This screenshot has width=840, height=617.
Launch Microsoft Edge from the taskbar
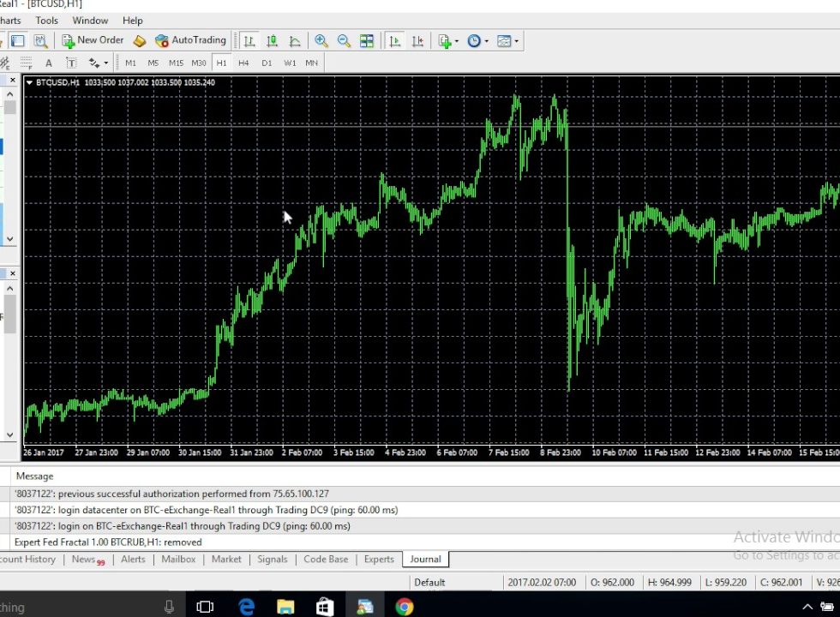pyautogui.click(x=247, y=607)
